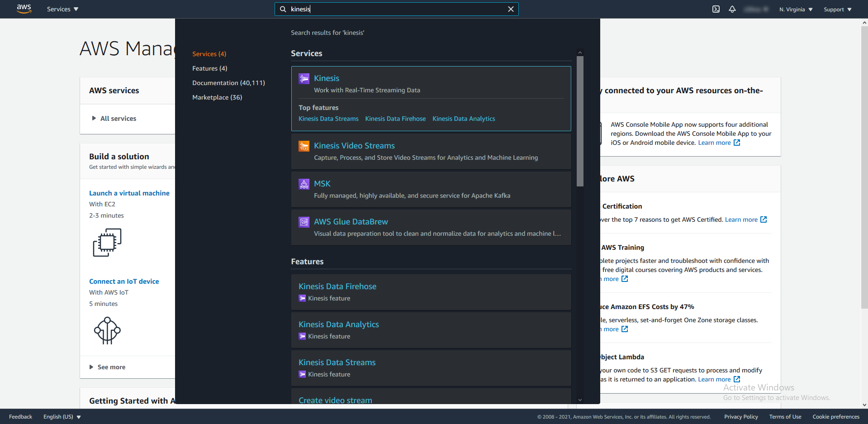Filter results by Services (4)

pos(209,54)
